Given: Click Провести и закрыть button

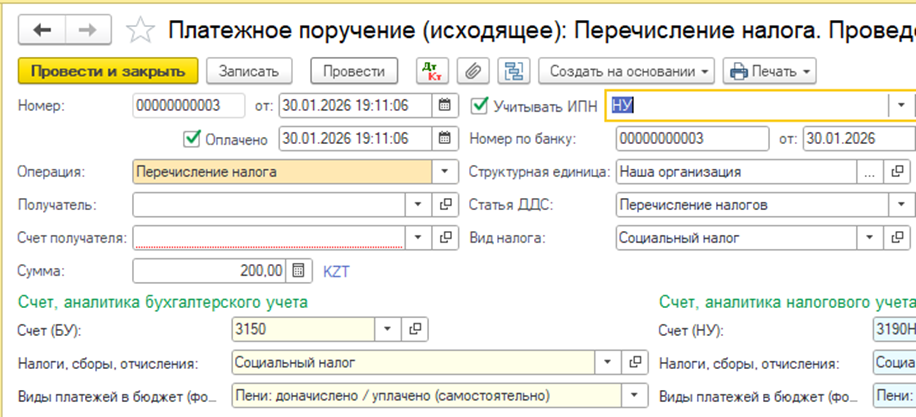Looking at the screenshot, I should point(108,72).
